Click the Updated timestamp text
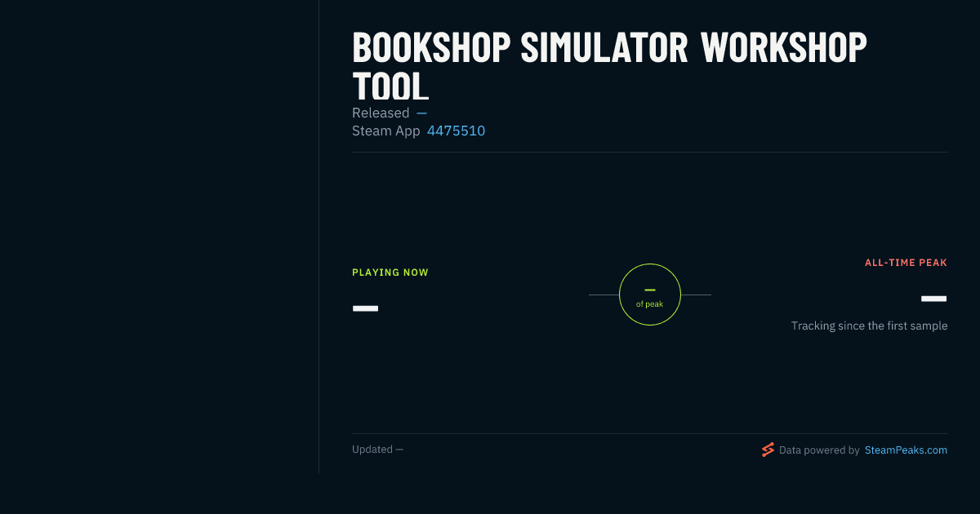This screenshot has height=514, width=980. [x=377, y=450]
